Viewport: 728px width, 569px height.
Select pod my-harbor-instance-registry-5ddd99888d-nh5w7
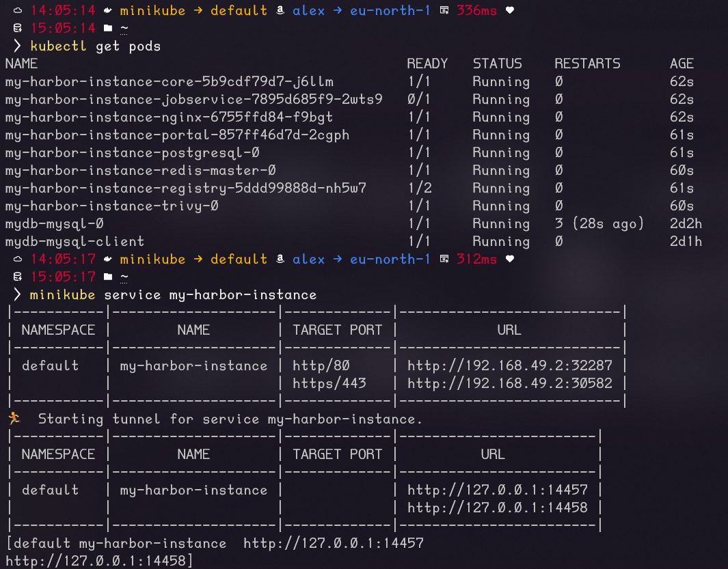(186, 188)
